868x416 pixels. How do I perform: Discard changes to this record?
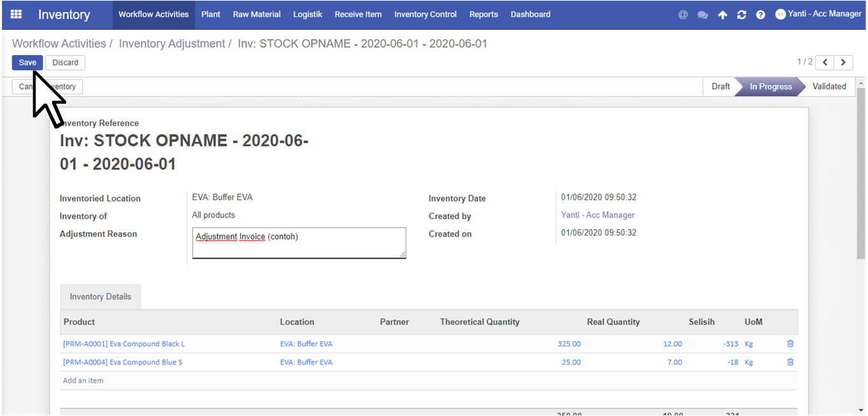pos(65,62)
